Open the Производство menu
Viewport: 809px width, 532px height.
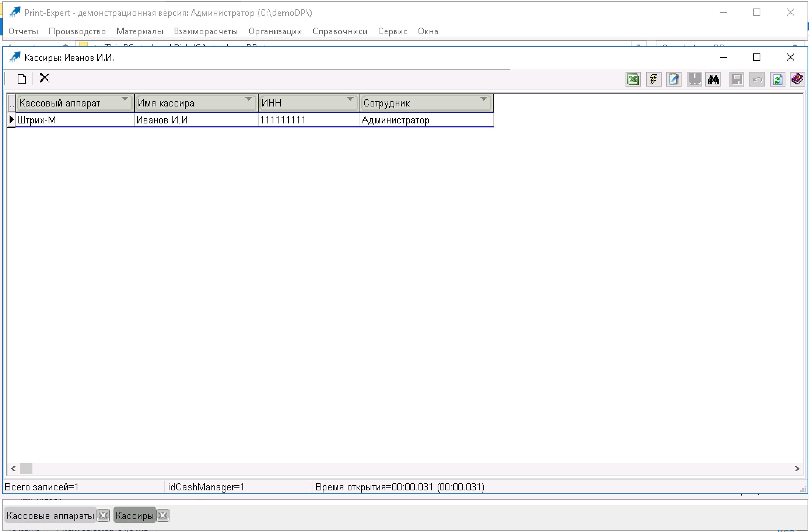point(77,31)
